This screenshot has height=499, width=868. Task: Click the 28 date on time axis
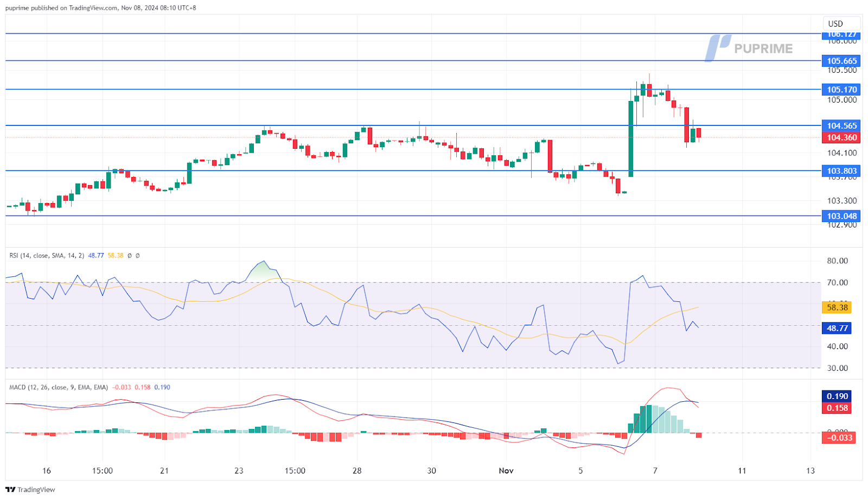tap(357, 471)
